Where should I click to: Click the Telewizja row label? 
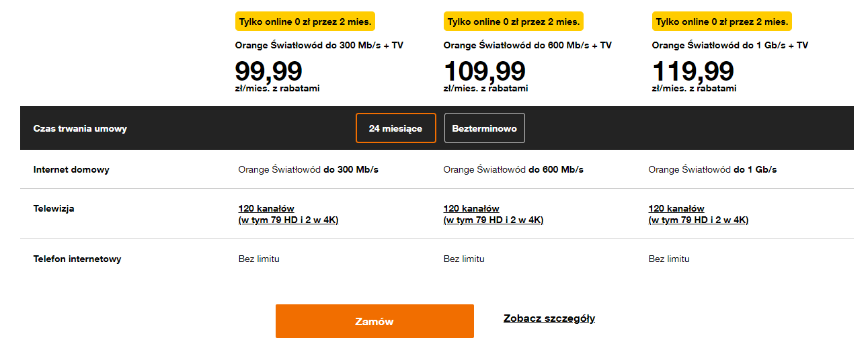click(x=54, y=208)
